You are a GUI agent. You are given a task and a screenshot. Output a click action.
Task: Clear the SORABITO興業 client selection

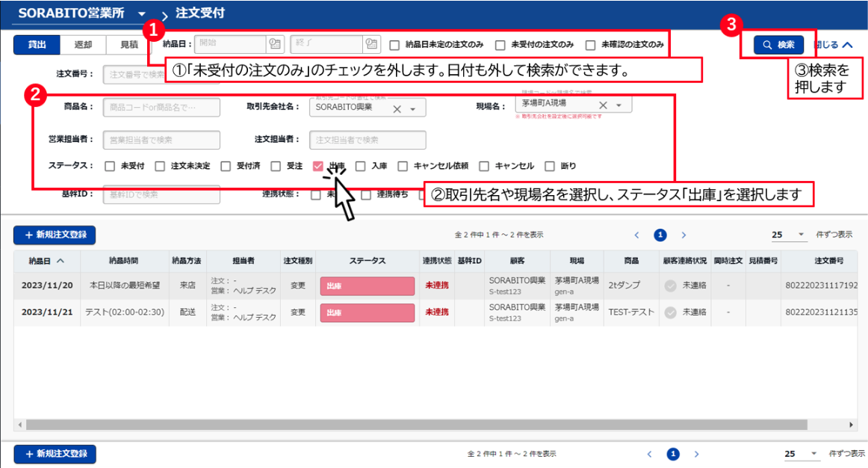pos(397,109)
